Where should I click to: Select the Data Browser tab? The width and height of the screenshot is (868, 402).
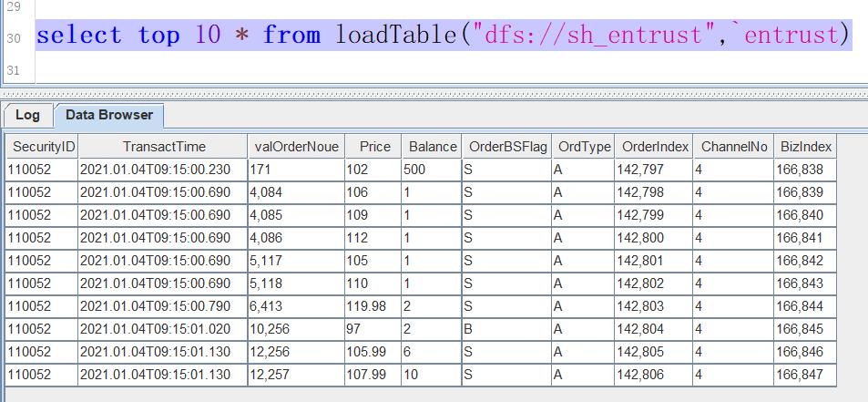point(108,116)
